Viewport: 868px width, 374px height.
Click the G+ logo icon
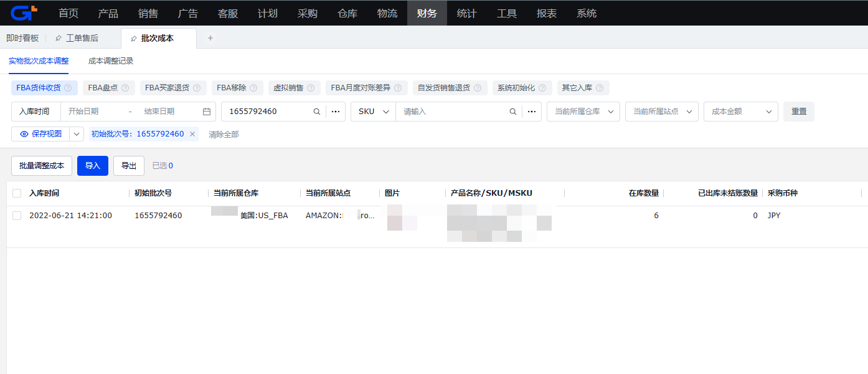coord(24,12)
